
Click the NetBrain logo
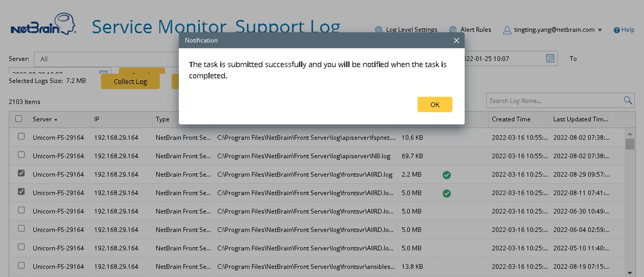point(43,24)
